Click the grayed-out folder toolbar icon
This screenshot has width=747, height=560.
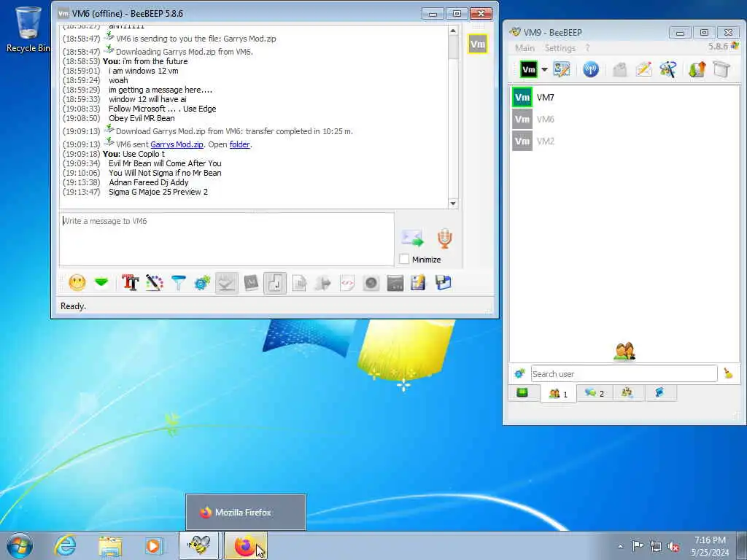click(619, 69)
